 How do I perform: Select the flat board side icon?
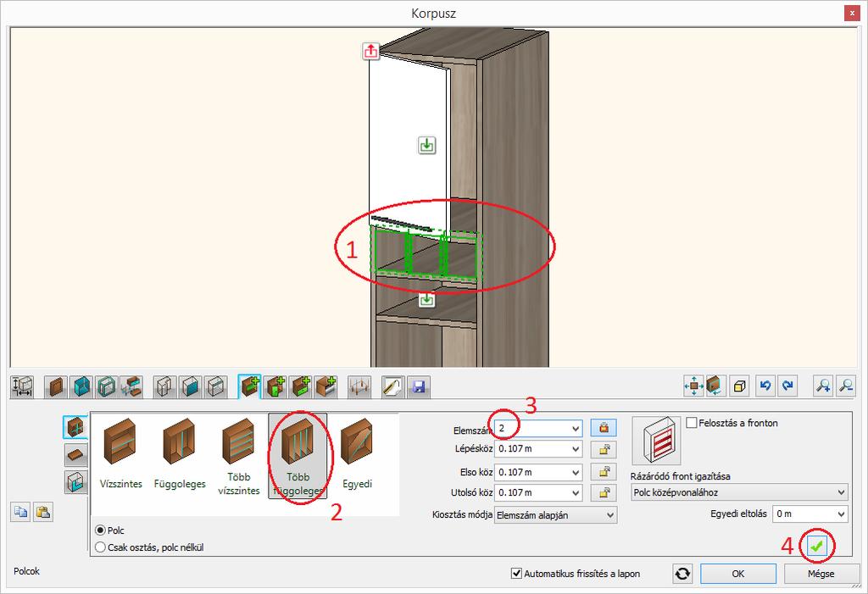75,455
